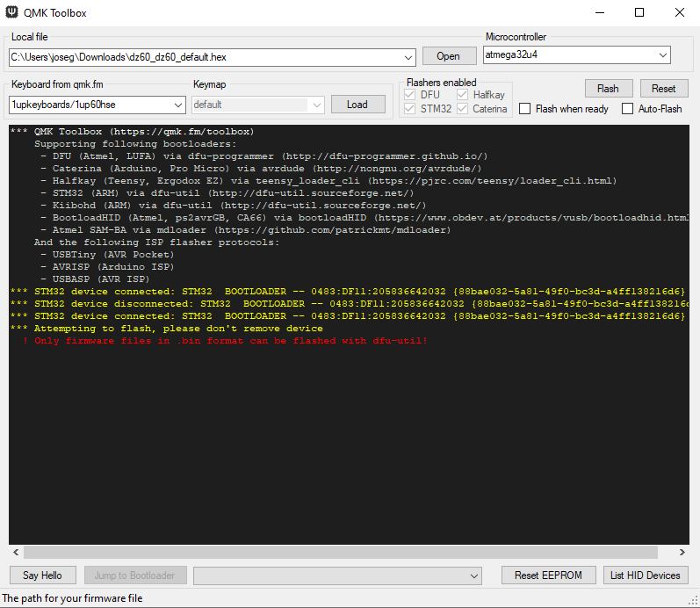This screenshot has width=700, height=608.
Task: Click the 'Caterina (Arduino, Pro Micro)' log line
Action: [261, 169]
